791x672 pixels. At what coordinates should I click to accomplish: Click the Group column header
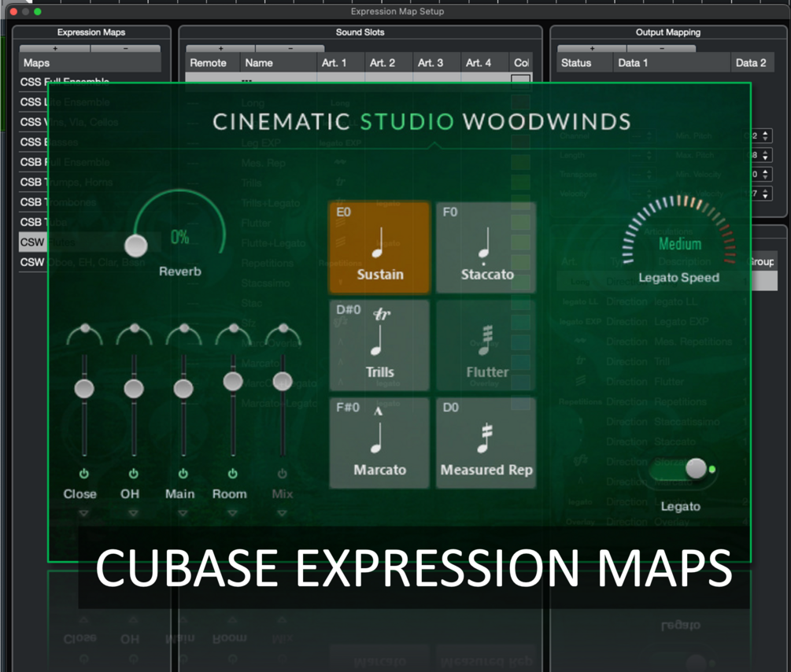click(762, 262)
